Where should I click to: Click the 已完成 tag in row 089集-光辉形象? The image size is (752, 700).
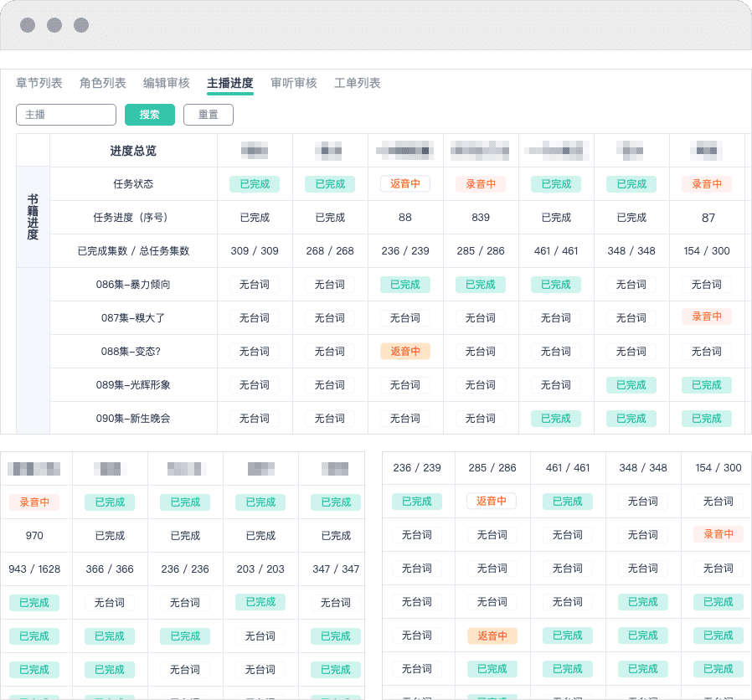pos(631,384)
